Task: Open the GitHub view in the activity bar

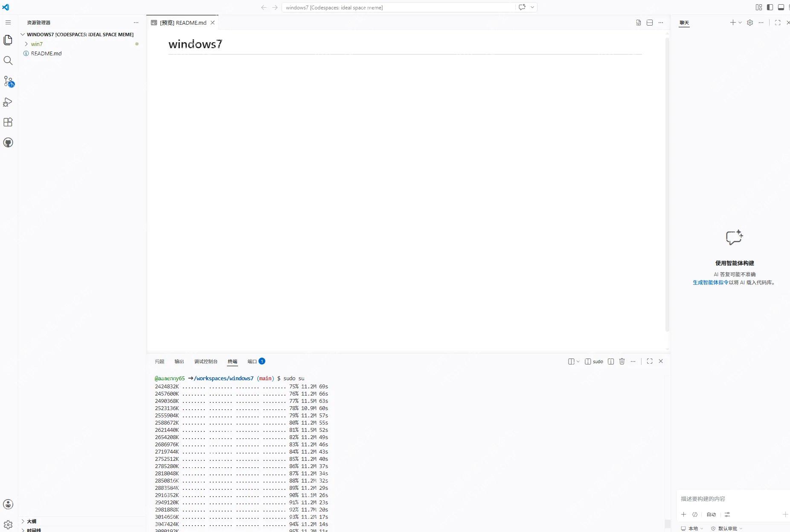Action: click(8, 143)
